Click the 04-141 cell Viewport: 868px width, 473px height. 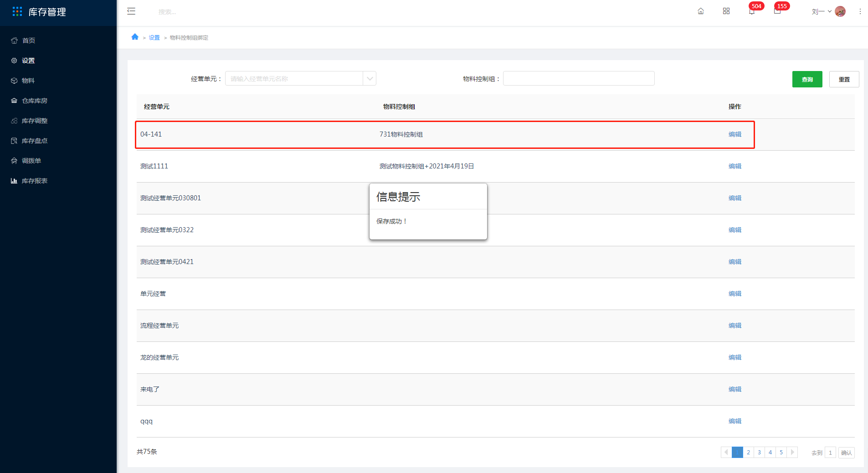[151, 134]
